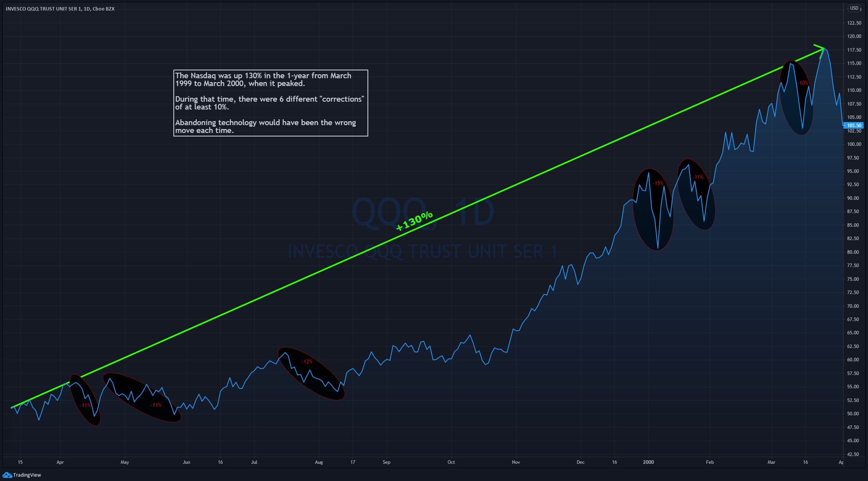Select the red -10% correction label
868x481 pixels.
(803, 83)
